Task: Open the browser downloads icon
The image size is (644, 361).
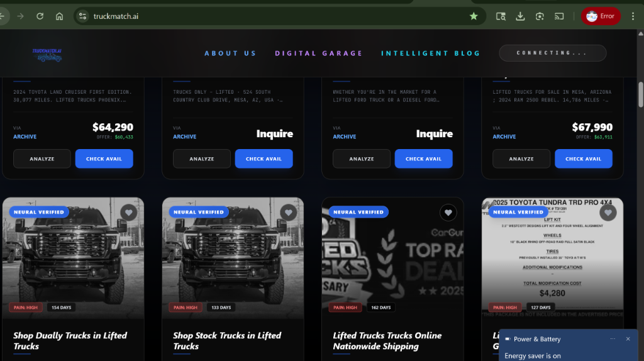Action: click(x=520, y=16)
